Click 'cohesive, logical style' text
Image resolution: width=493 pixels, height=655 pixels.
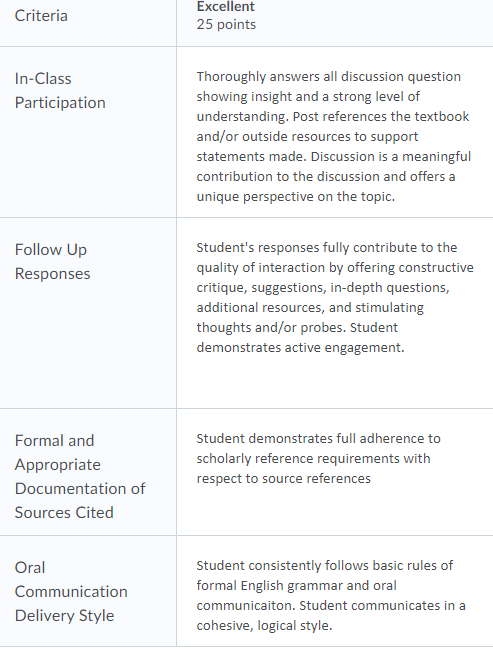(x=264, y=626)
